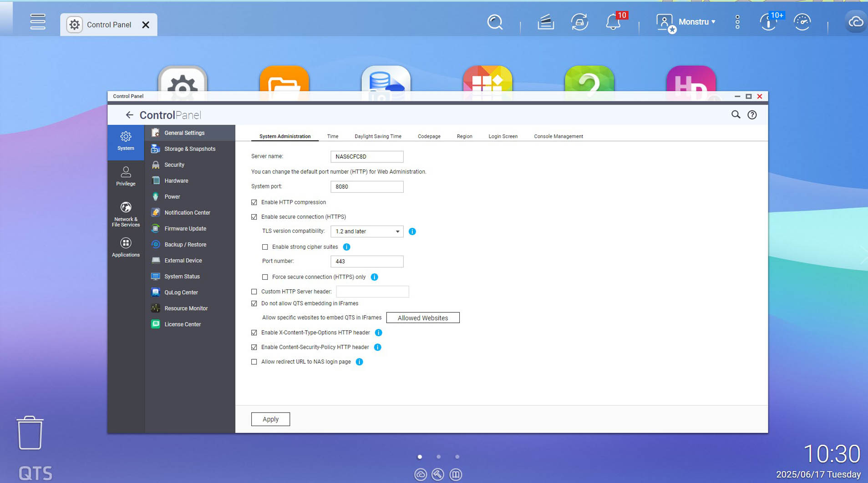Show X-Content-Type-Options header info
The image size is (868, 483).
pyautogui.click(x=378, y=332)
